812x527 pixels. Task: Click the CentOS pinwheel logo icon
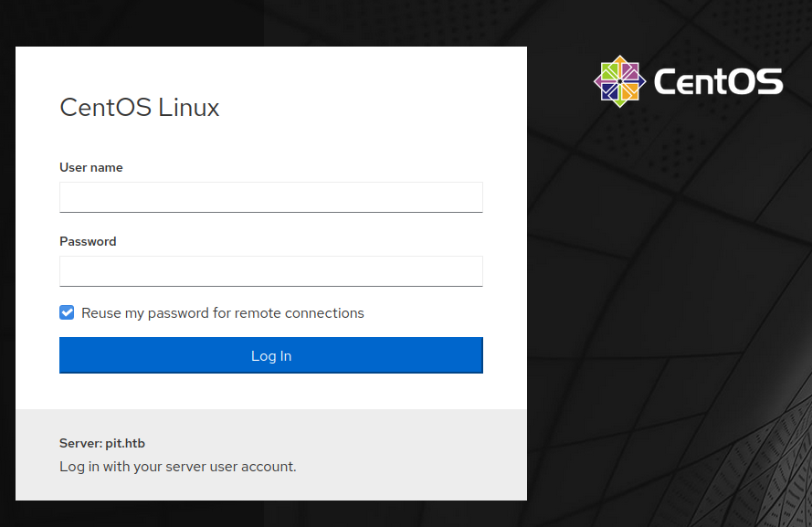click(619, 81)
